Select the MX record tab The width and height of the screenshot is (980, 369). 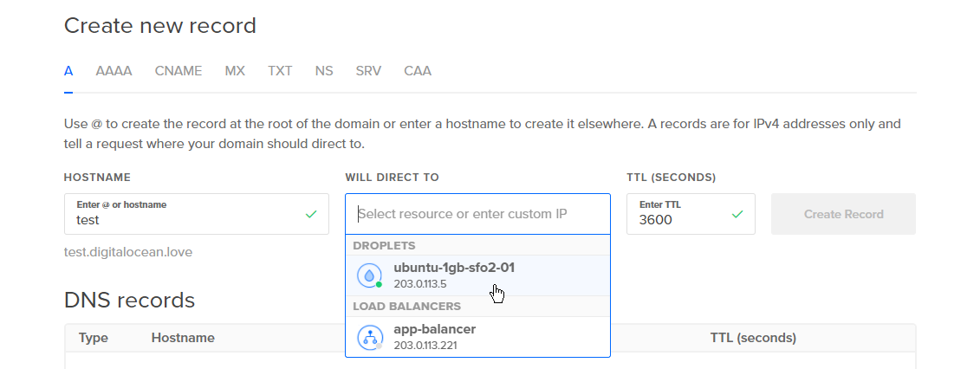[x=235, y=71]
